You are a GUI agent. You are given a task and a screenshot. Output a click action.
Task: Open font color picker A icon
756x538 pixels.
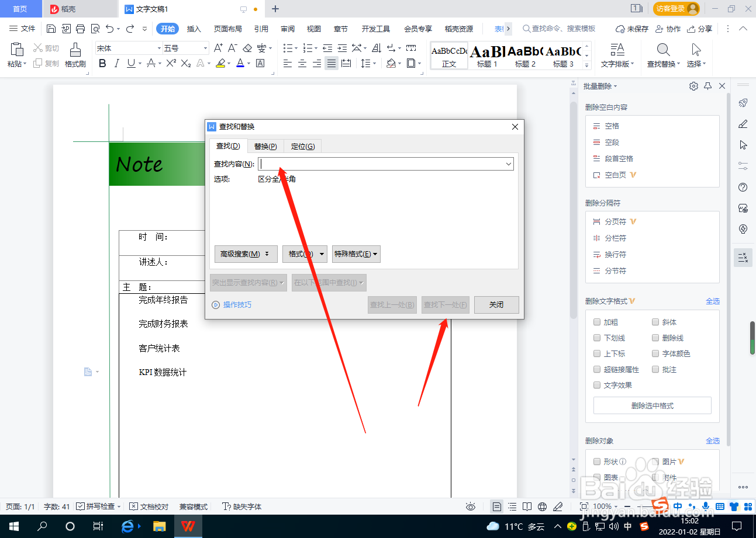point(240,63)
